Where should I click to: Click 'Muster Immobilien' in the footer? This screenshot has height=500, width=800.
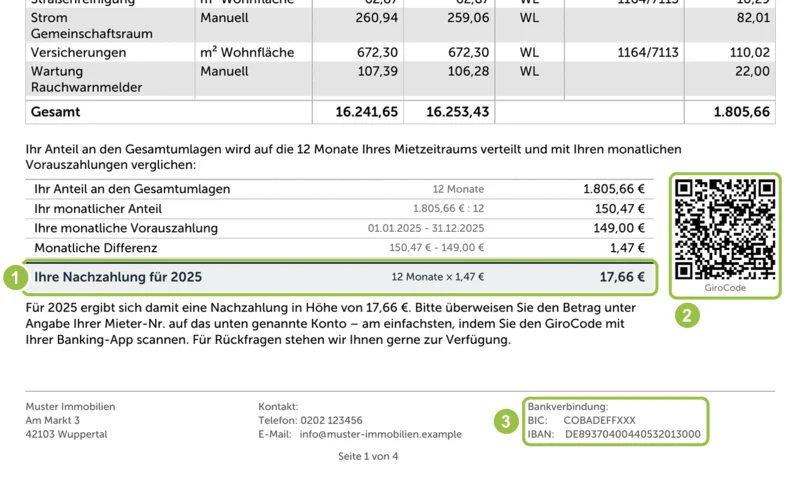[70, 407]
